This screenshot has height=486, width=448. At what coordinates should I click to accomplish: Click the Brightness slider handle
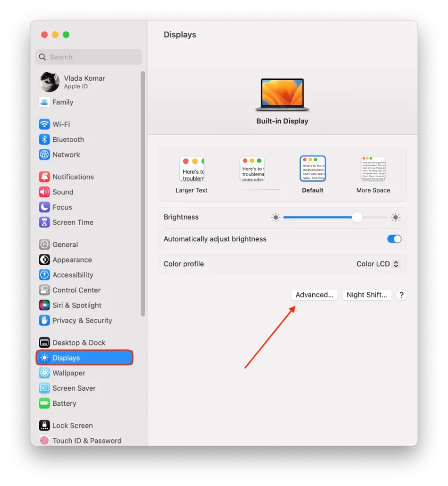tap(357, 217)
